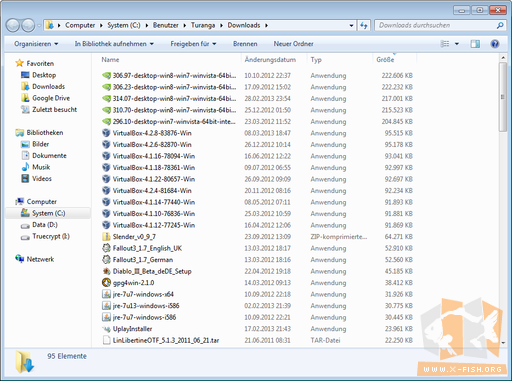
Task: Click the icon of Fallout3_1.7_English_UK
Action: pyautogui.click(x=106, y=248)
